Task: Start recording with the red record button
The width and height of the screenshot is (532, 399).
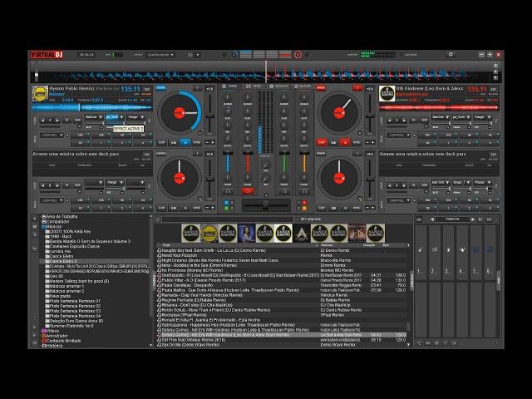Action: (x=298, y=55)
